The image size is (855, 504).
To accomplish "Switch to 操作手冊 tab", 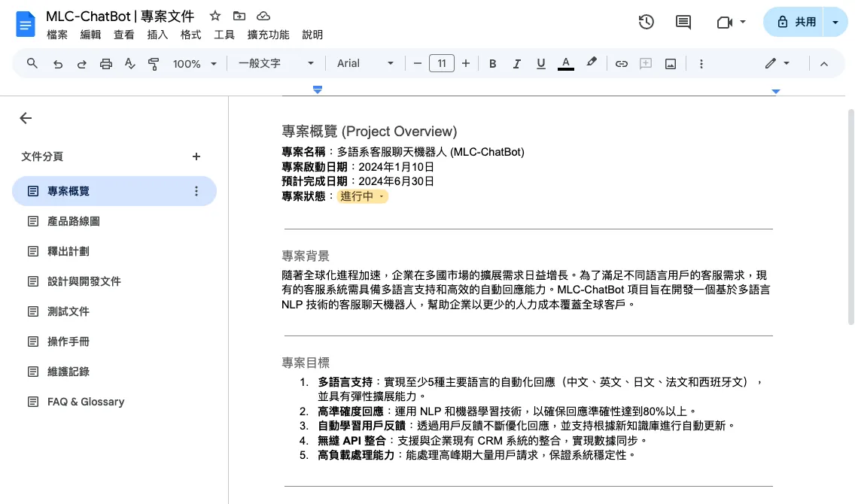I will point(114,342).
